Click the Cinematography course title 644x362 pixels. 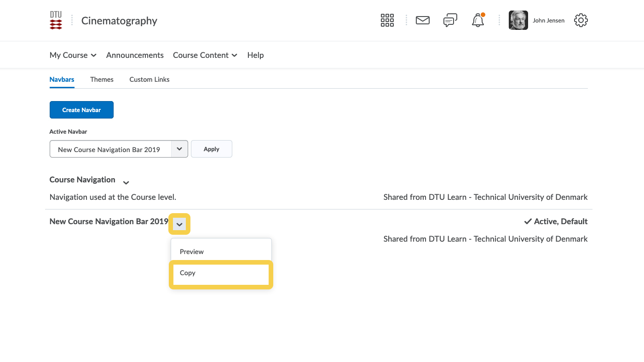[x=119, y=21]
